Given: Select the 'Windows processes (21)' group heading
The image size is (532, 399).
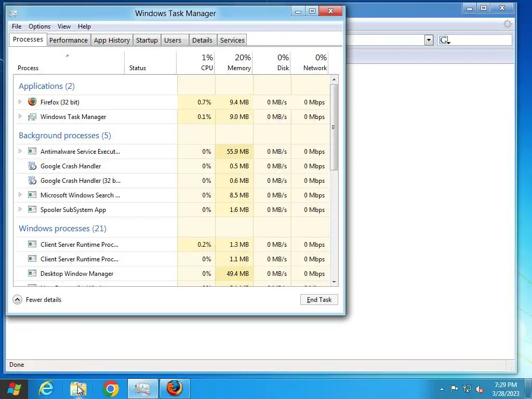Looking at the screenshot, I should tap(62, 229).
